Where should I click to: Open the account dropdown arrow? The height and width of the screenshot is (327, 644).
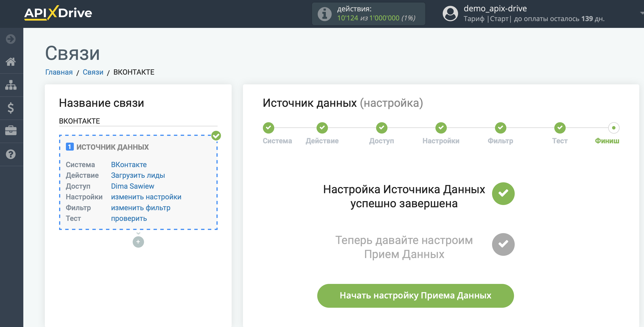point(642,13)
